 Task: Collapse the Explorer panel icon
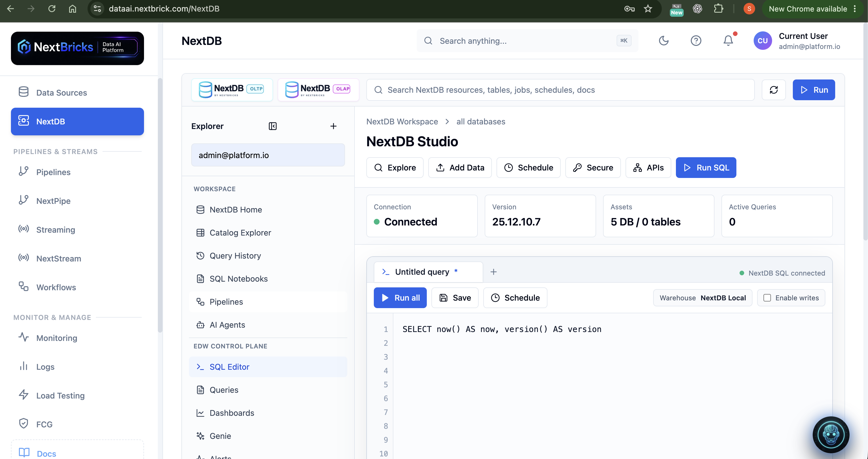click(273, 126)
